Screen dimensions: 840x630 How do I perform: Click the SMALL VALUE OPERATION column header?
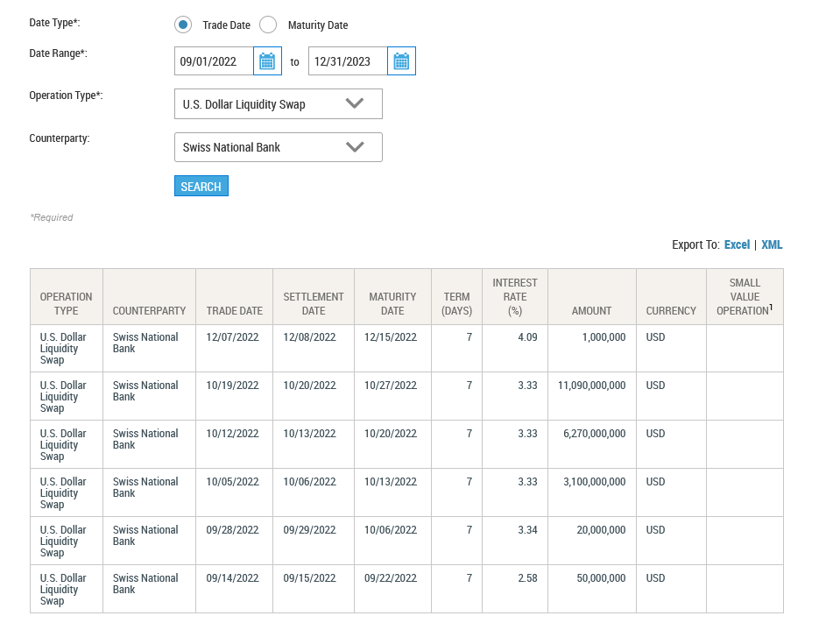[x=745, y=297]
